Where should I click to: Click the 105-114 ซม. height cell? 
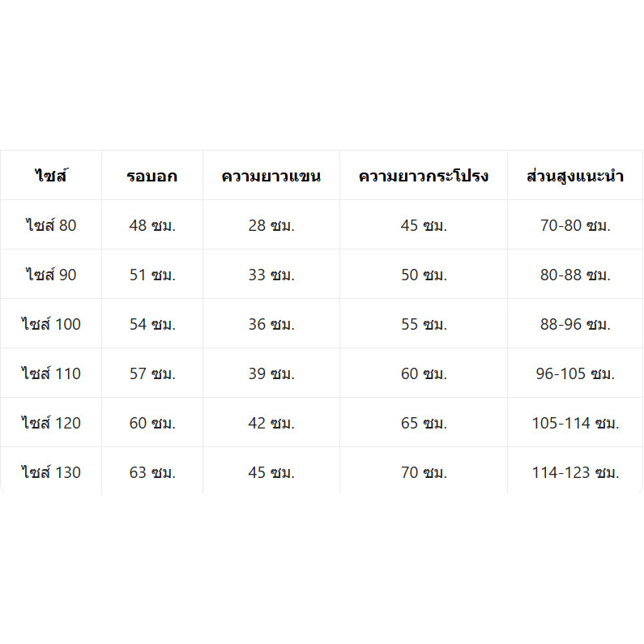[x=575, y=423]
